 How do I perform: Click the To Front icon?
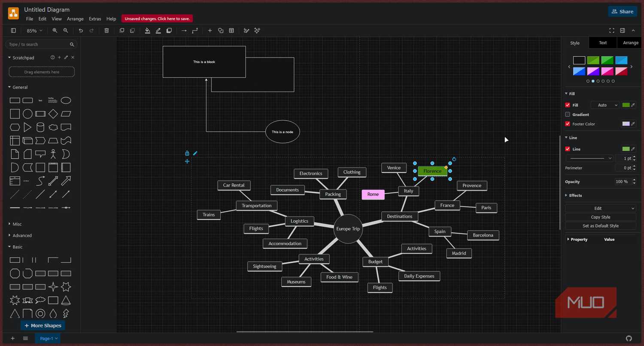pos(122,30)
